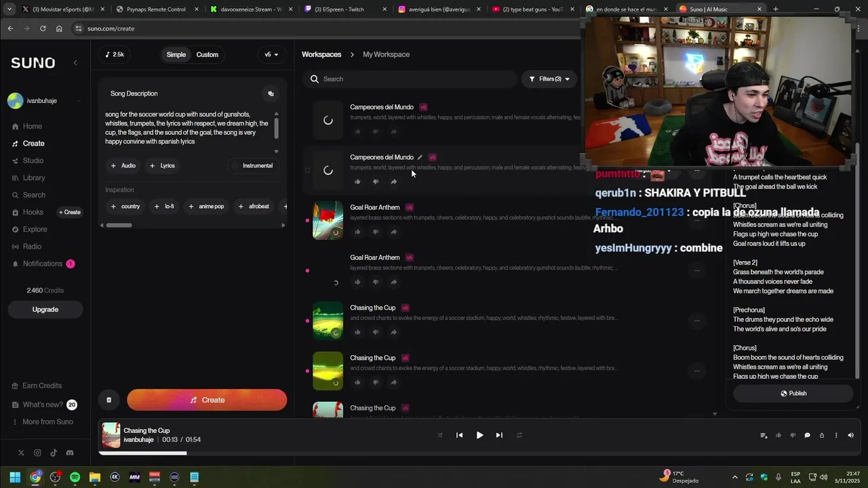Open What's new link
Image resolution: width=868 pixels, height=488 pixels.
(x=43, y=405)
